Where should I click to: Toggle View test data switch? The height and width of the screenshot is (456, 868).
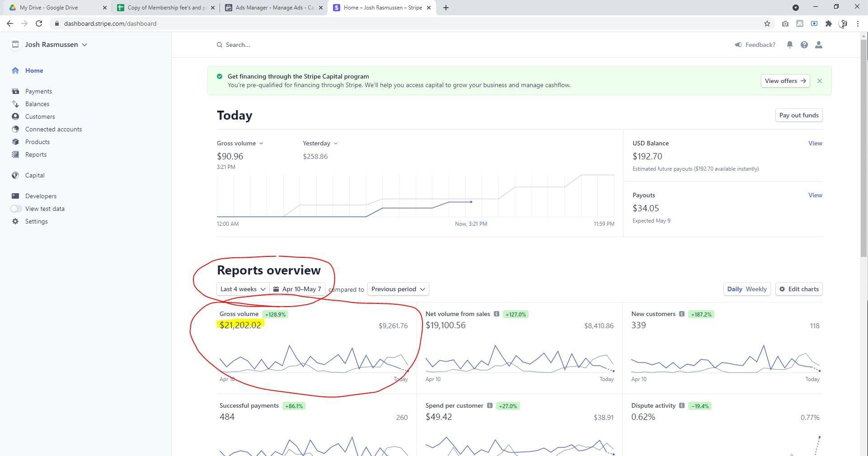click(x=16, y=209)
